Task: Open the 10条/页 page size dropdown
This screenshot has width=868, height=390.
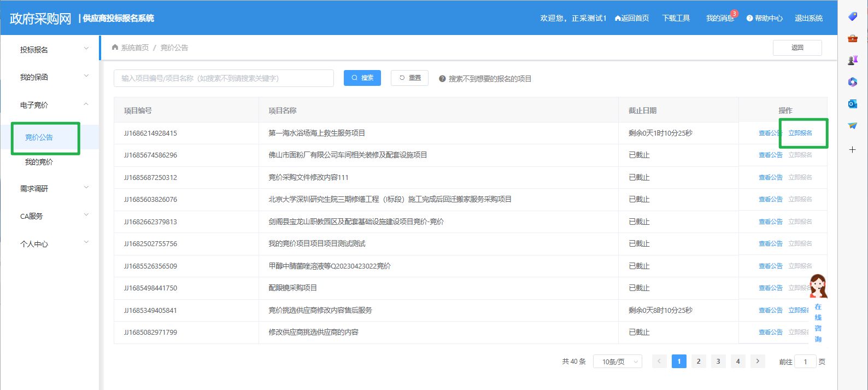Action: (617, 362)
